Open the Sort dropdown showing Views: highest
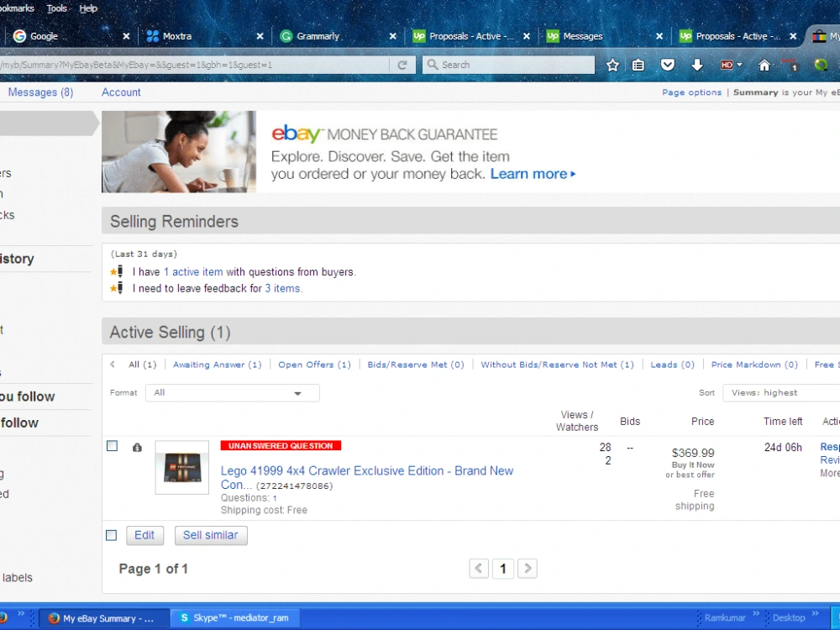840x630 pixels. pos(781,392)
